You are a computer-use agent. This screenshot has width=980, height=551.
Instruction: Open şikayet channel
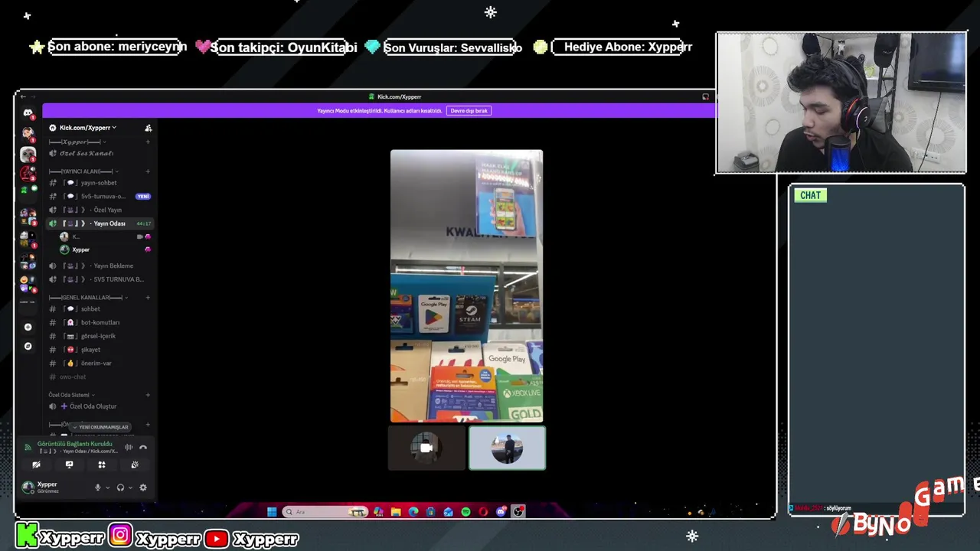coord(100,350)
